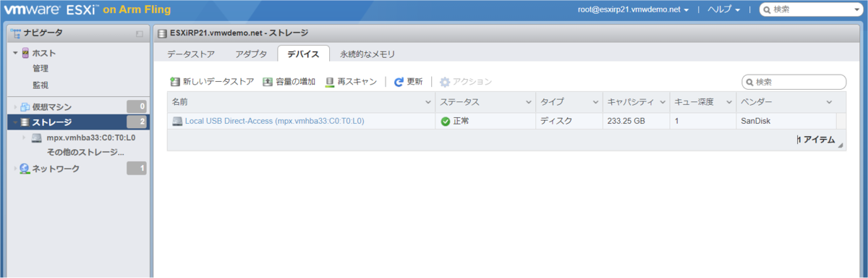
Task: Click the disk icon of Local USB Direct-Access row
Action: [177, 122]
